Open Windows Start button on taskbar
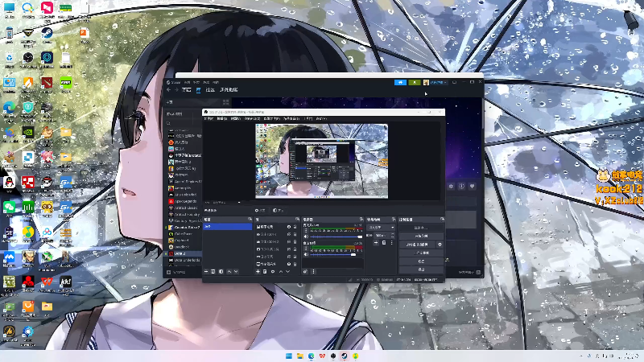Viewport: 644px width, 362px height. [x=289, y=356]
